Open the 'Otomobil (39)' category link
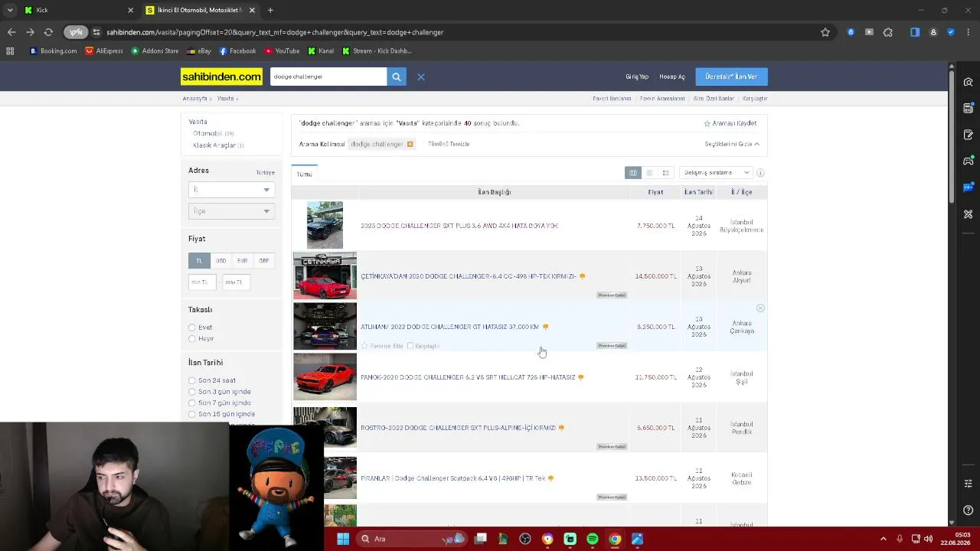This screenshot has width=980, height=551. [x=214, y=134]
